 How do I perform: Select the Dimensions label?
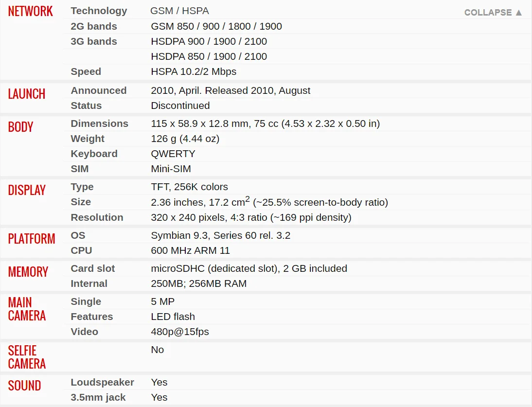pos(99,124)
